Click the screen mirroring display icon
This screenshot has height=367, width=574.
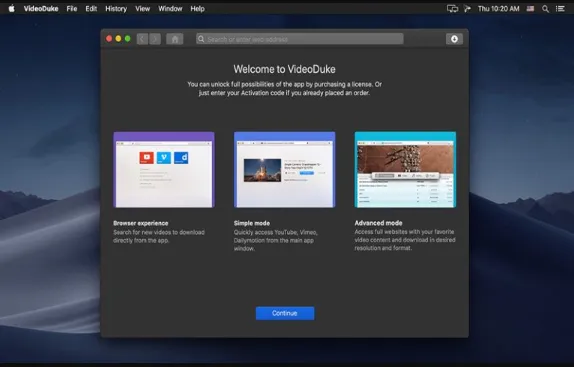pyautogui.click(x=452, y=9)
